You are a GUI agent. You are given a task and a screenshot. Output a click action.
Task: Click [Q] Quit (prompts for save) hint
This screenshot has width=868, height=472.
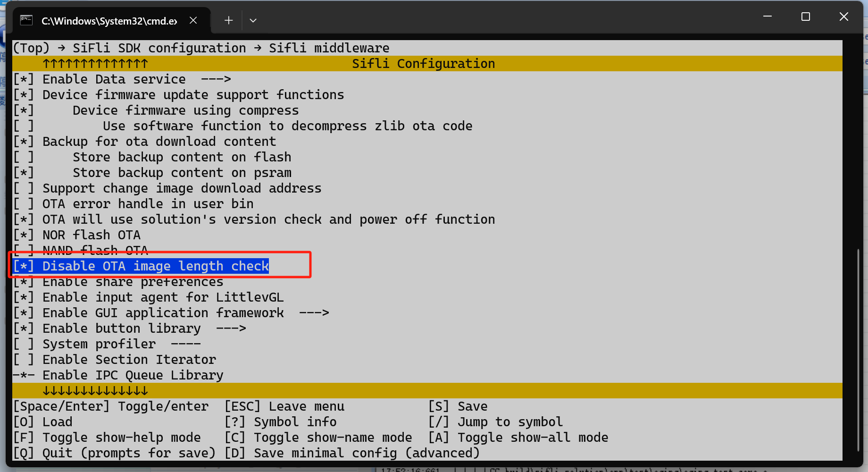pos(115,453)
